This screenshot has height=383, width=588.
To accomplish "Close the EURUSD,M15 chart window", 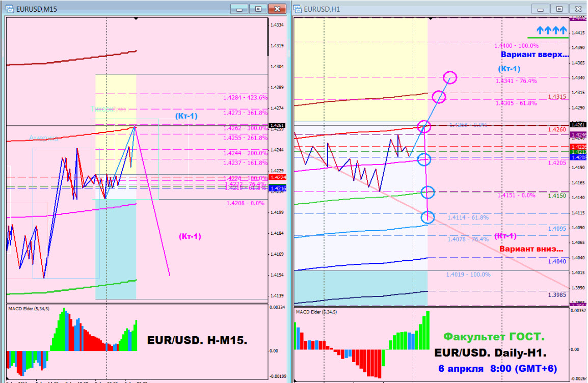I will click(277, 9).
